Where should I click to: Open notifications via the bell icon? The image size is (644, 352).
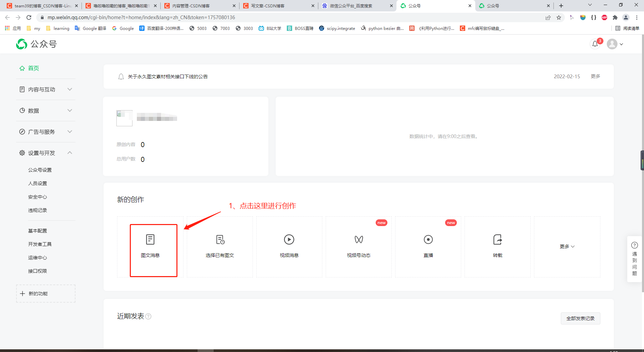[595, 44]
